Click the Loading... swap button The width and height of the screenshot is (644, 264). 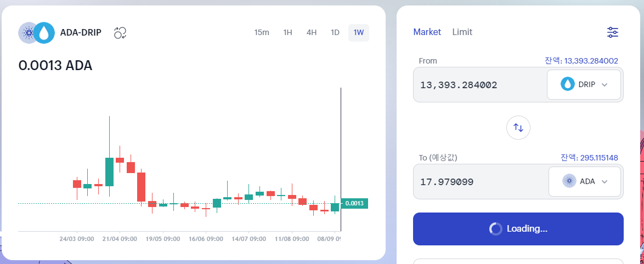tap(518, 229)
